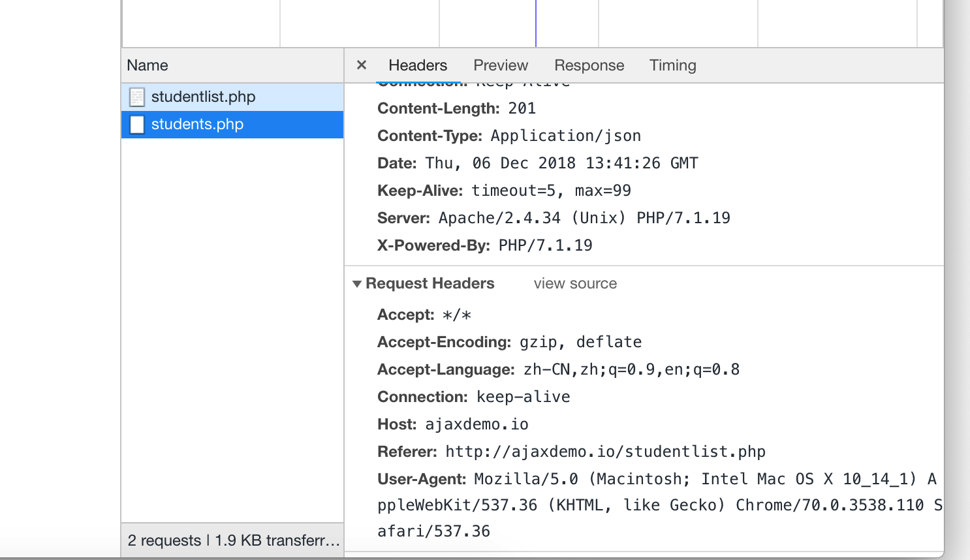Click the view source link
This screenshot has width=970, height=560.
click(575, 283)
